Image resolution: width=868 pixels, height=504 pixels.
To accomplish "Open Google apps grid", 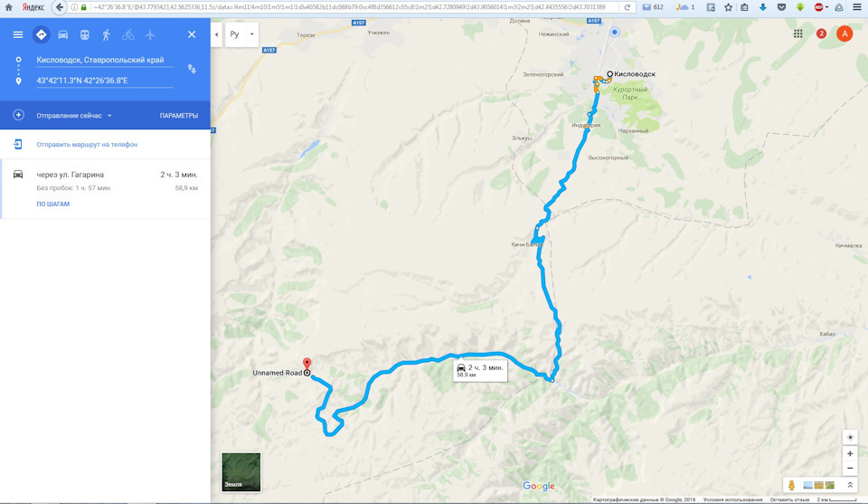I will click(x=797, y=33).
